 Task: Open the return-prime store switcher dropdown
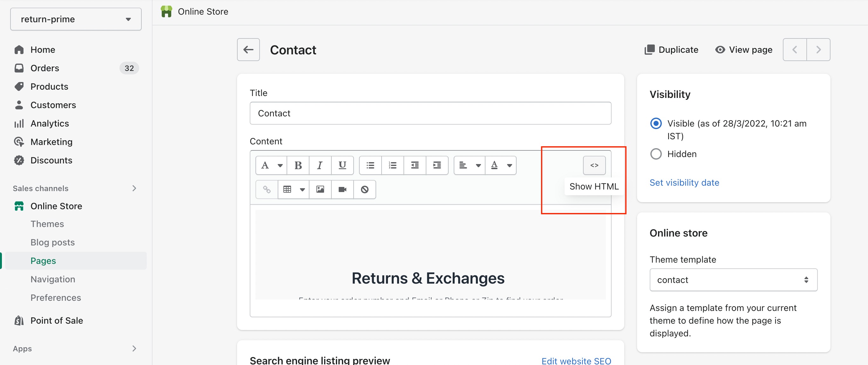click(76, 19)
